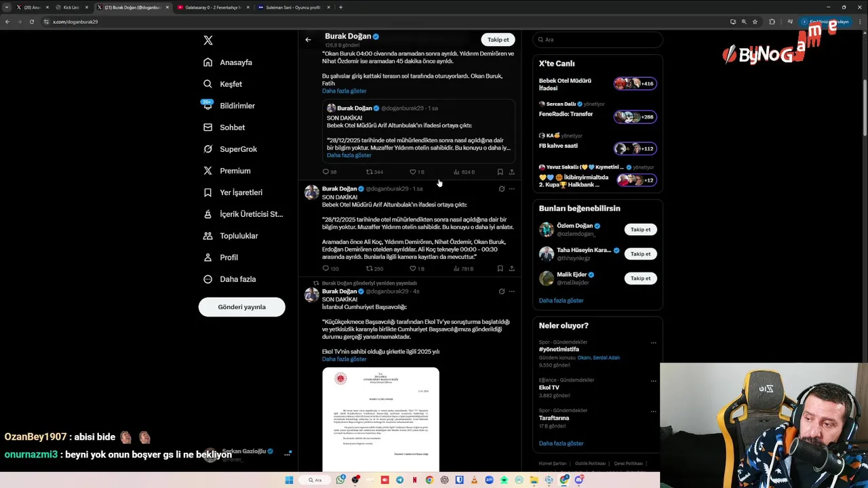Open SuperGrok from sidebar
Image resolution: width=868 pixels, height=488 pixels.
[230, 149]
